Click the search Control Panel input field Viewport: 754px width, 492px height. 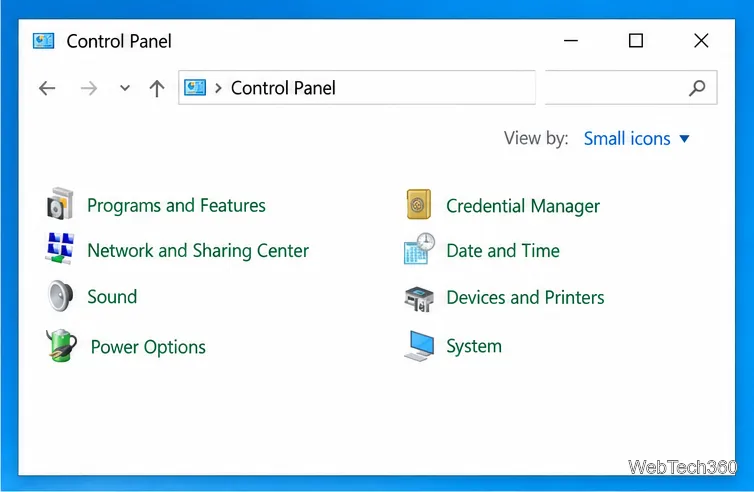coord(631,88)
